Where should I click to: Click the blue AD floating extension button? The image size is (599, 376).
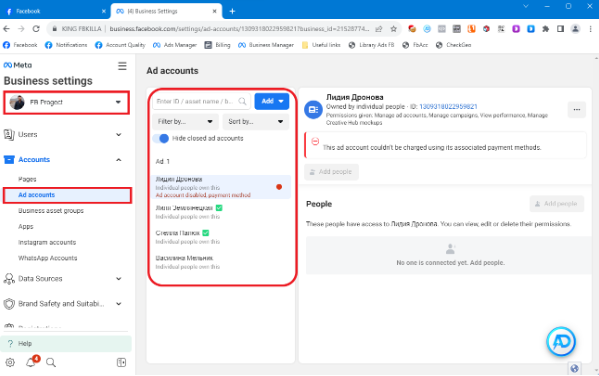[560, 341]
